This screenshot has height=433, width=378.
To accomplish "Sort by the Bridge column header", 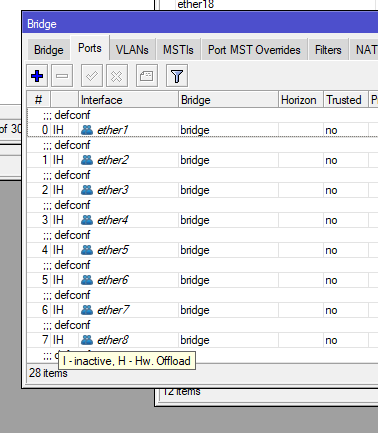I will [228, 100].
